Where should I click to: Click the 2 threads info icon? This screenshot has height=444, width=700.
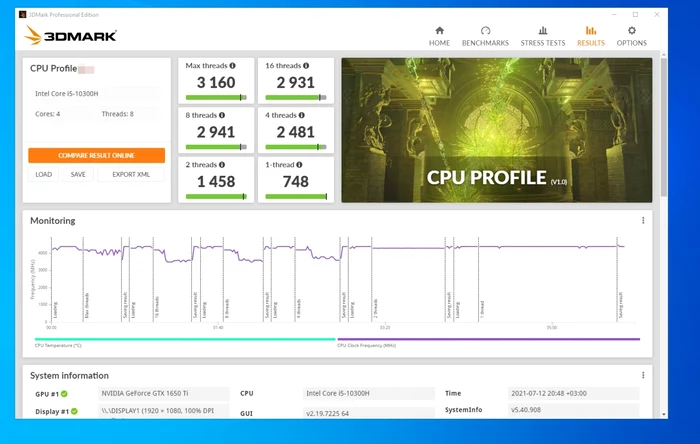click(x=222, y=165)
